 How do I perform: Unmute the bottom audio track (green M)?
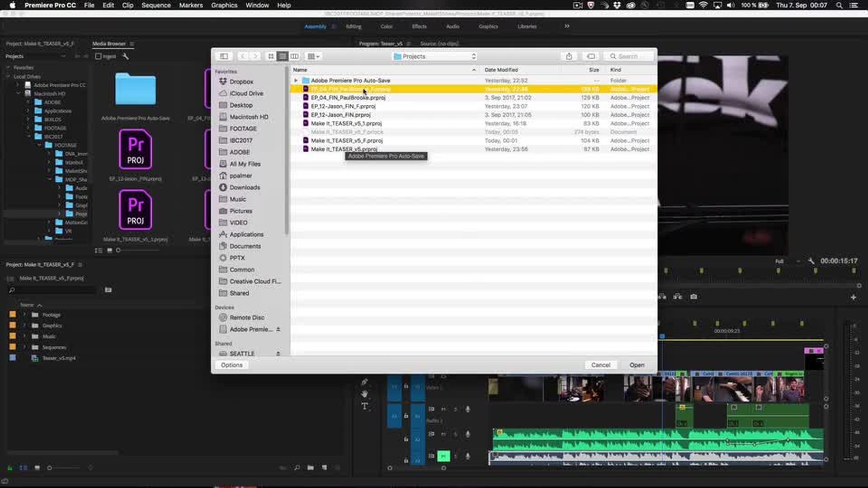[443, 456]
